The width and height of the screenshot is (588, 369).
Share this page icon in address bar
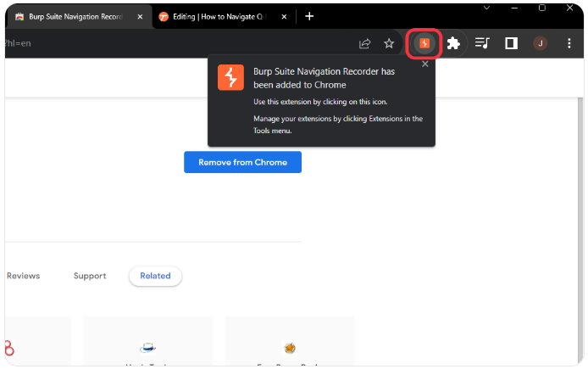click(364, 43)
